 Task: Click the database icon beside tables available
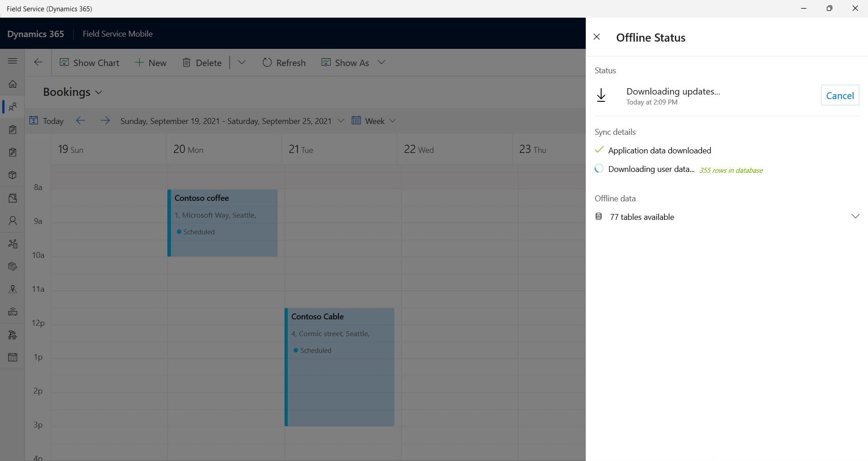tap(599, 217)
